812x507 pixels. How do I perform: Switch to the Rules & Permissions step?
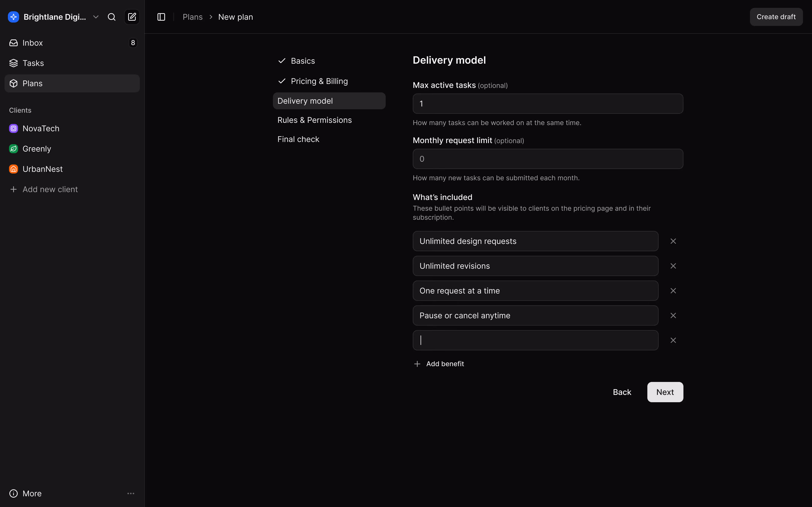(314, 120)
